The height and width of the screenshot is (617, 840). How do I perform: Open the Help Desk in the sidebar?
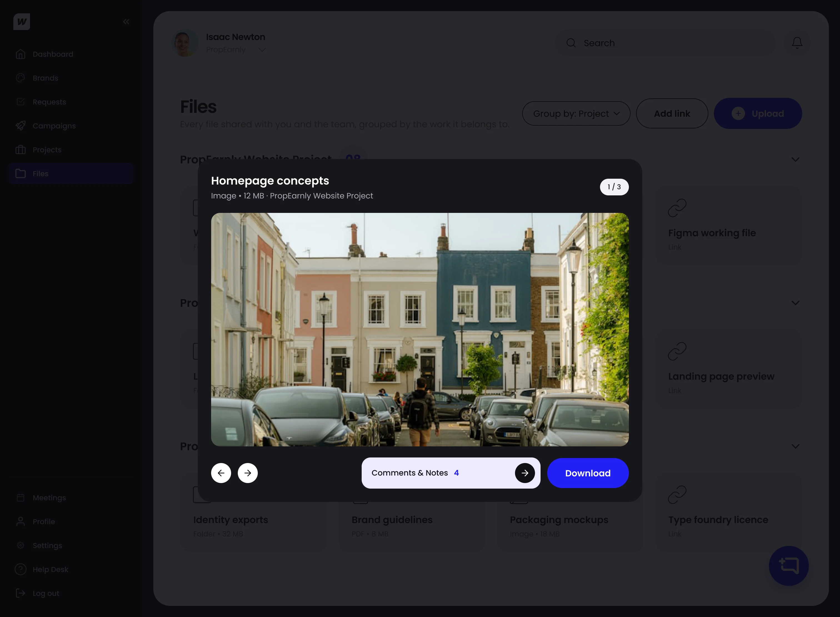71,569
